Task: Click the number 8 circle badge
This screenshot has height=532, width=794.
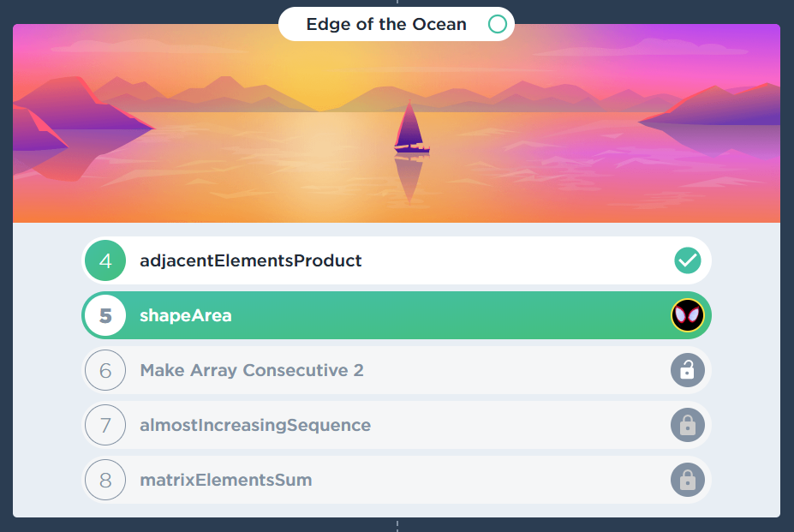Action: click(x=105, y=480)
